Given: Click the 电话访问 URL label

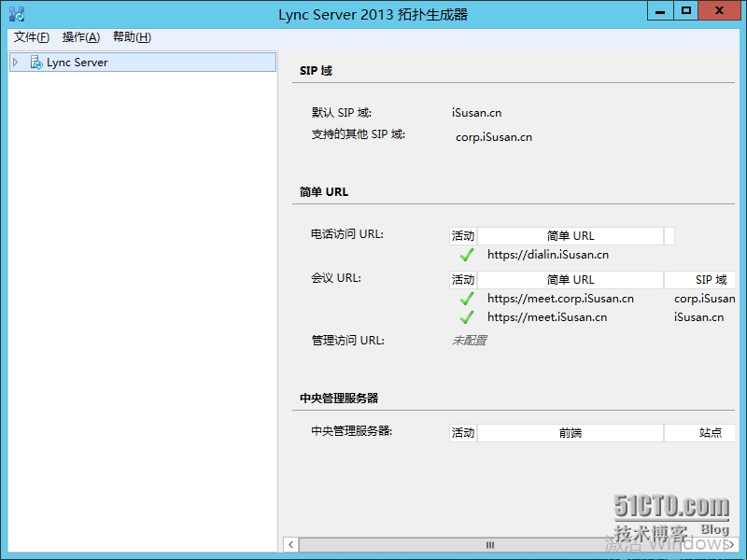Looking at the screenshot, I should [347, 234].
